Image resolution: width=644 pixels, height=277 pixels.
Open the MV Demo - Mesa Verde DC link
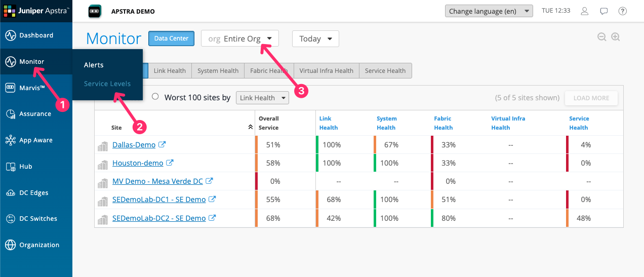tap(157, 181)
